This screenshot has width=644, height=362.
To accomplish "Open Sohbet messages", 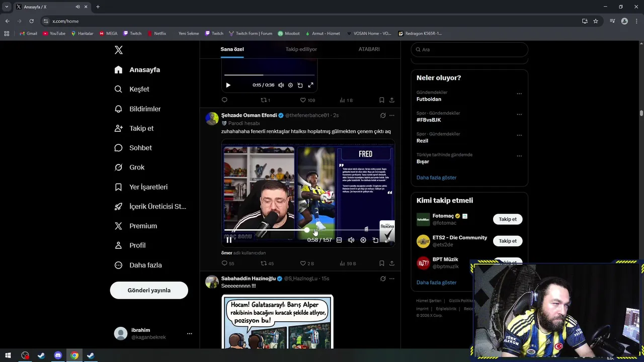I will pyautogui.click(x=133, y=148).
